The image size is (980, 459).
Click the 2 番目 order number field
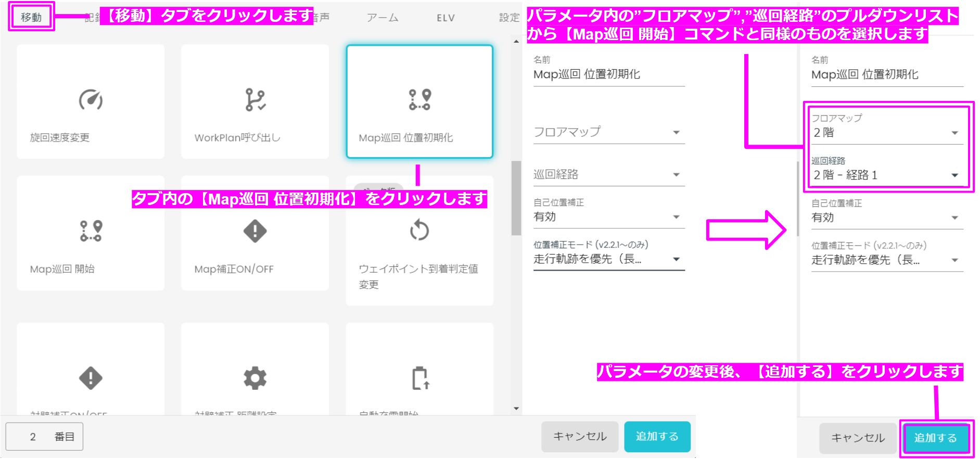pos(44,437)
